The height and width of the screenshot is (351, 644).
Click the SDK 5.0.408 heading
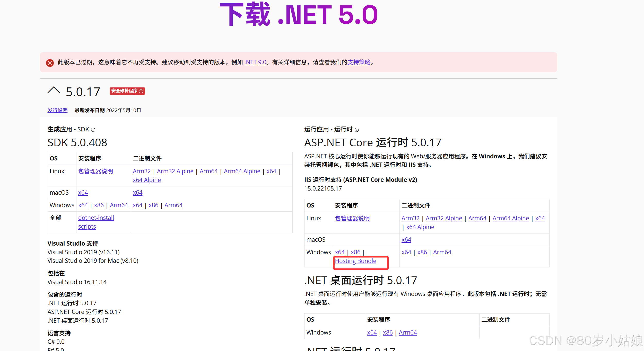[77, 142]
